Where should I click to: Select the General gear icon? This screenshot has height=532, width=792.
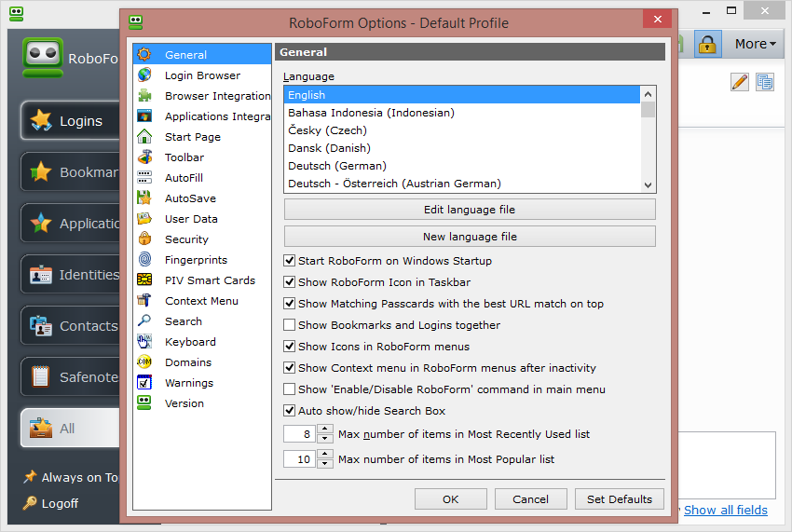tap(144, 54)
